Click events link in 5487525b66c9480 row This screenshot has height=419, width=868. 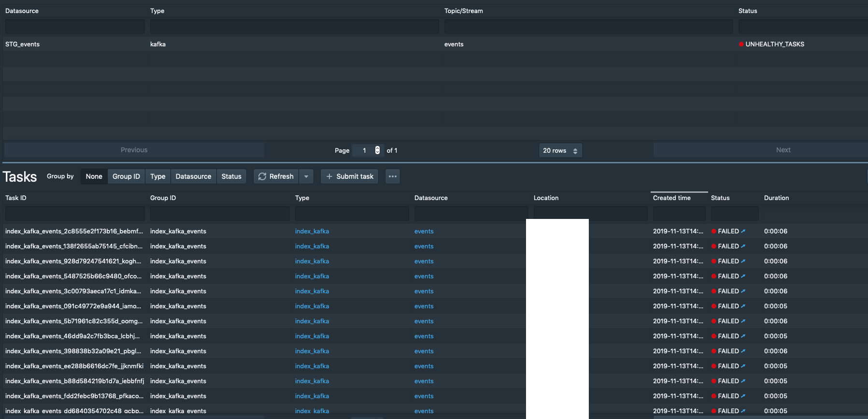[424, 276]
